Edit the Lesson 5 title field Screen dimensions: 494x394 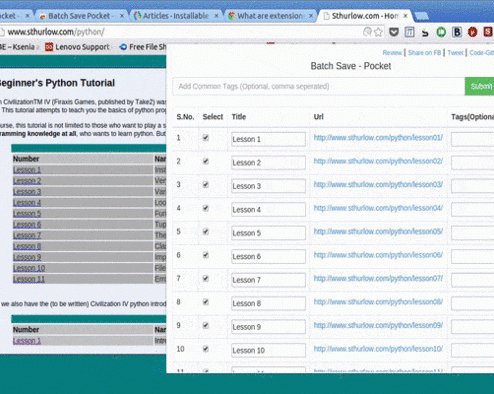268,233
